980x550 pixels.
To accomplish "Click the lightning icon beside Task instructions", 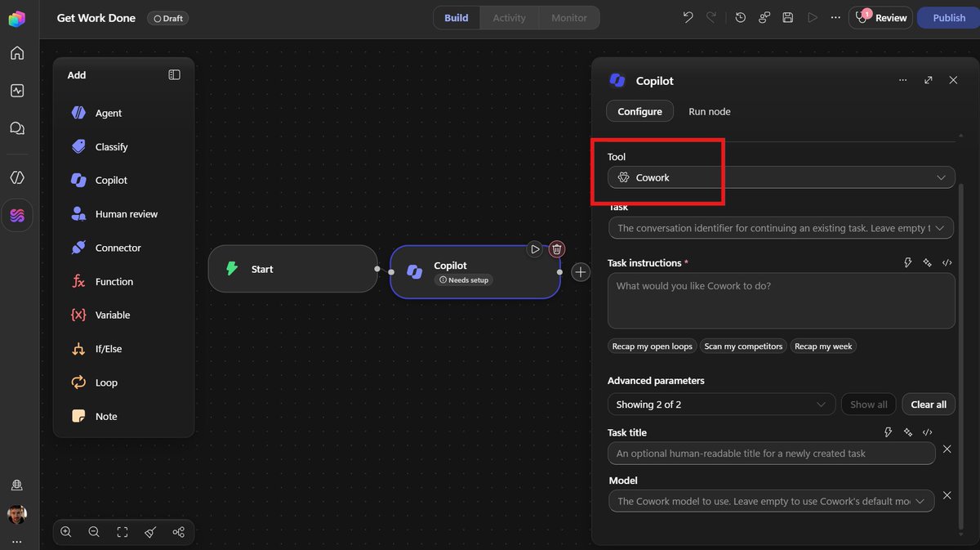I will point(907,262).
